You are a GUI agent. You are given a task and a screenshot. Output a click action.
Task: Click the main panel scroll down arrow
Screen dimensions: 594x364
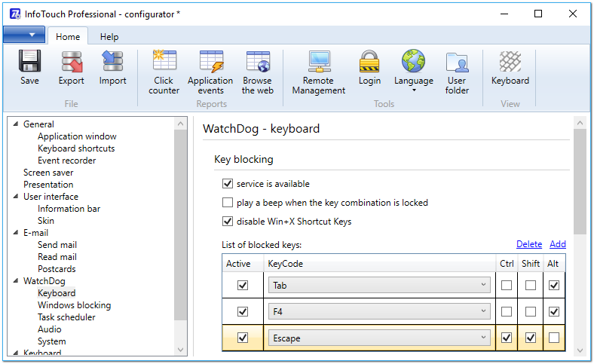[580, 350]
